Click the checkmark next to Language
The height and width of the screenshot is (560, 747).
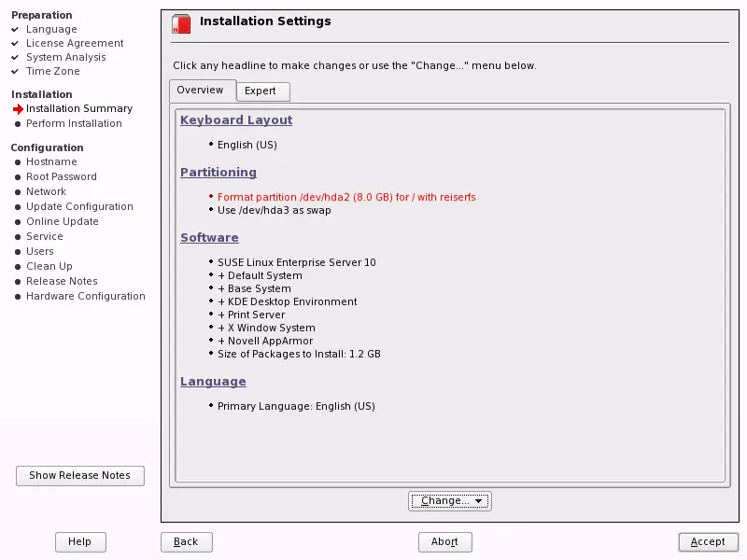tap(17, 29)
